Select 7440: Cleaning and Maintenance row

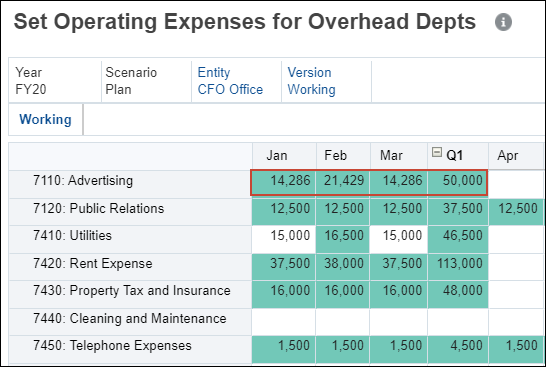(130, 322)
